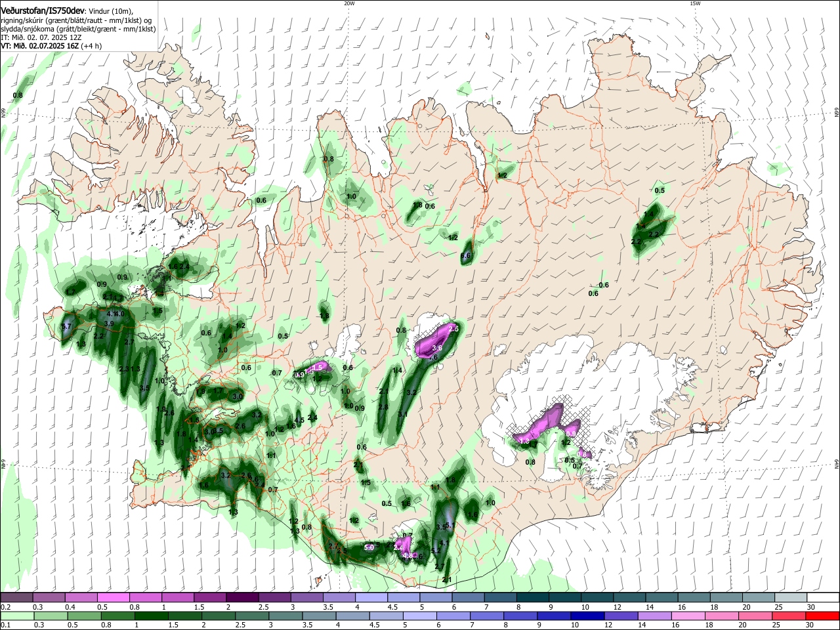Pick the lower legend swatch between 6 and 7

click(453, 616)
